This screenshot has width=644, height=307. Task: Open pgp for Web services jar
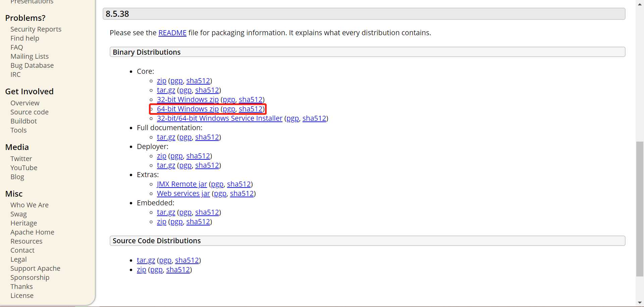click(x=220, y=194)
